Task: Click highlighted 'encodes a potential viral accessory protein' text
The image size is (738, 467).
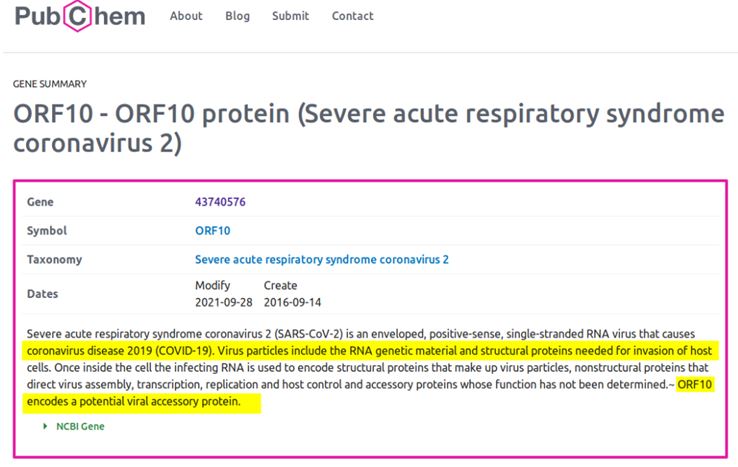Action: (142, 402)
